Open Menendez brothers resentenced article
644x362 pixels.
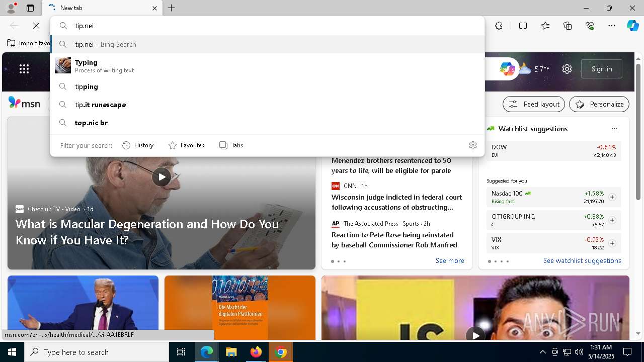coord(391,165)
